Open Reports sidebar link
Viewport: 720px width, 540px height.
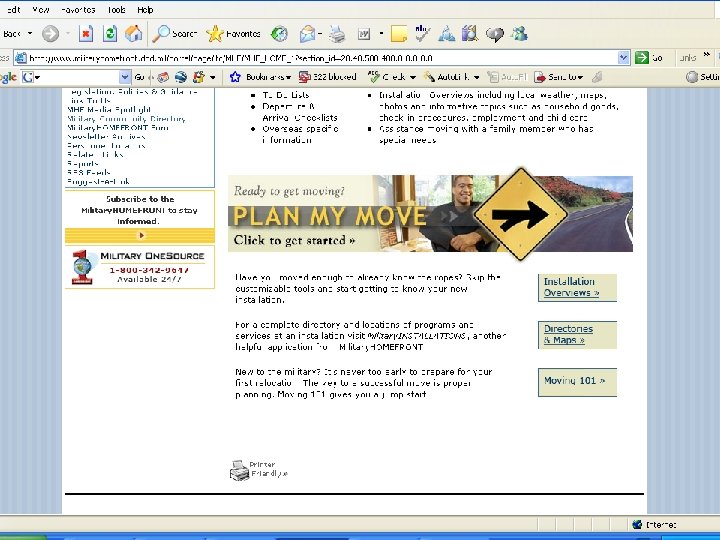[x=83, y=163]
